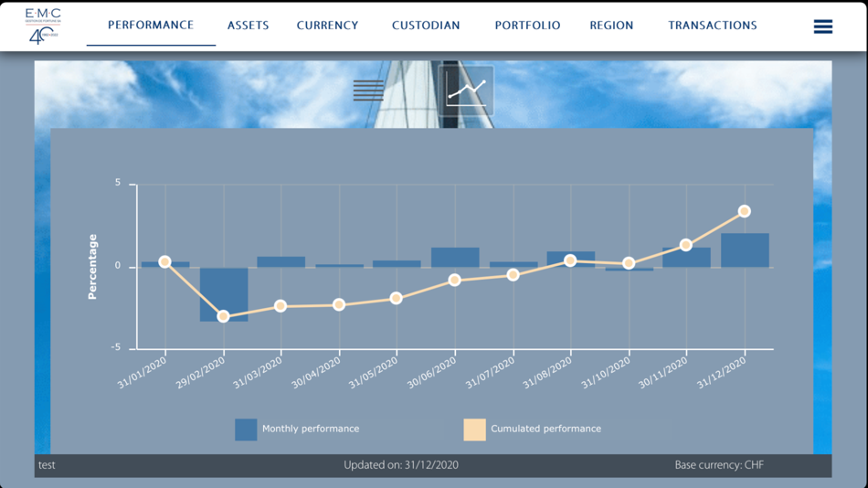Select the 29/02/2020 cumulated data point
Screen dimensions: 868x488
[x=223, y=316]
